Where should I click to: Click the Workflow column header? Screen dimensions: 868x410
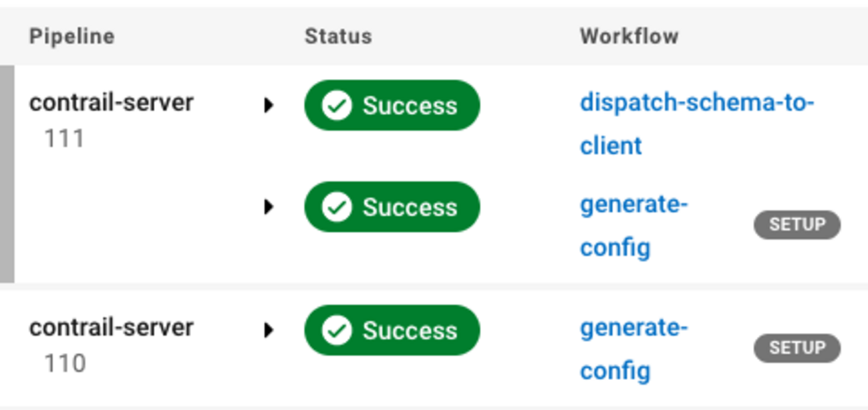[x=629, y=36]
